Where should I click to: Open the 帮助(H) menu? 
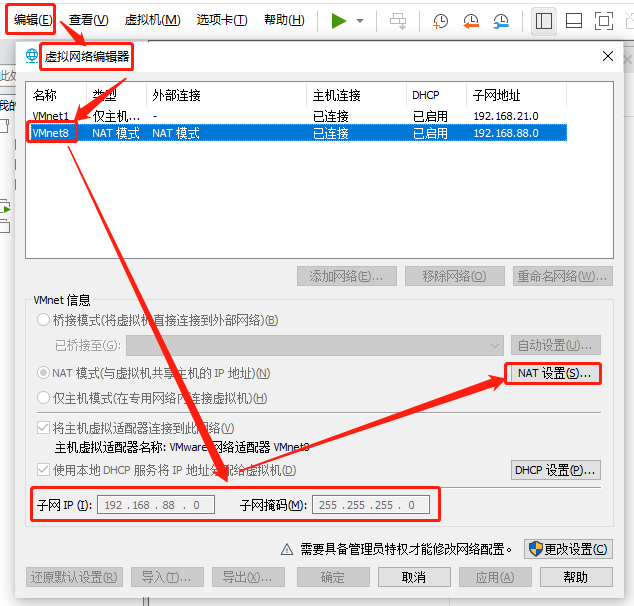(284, 20)
